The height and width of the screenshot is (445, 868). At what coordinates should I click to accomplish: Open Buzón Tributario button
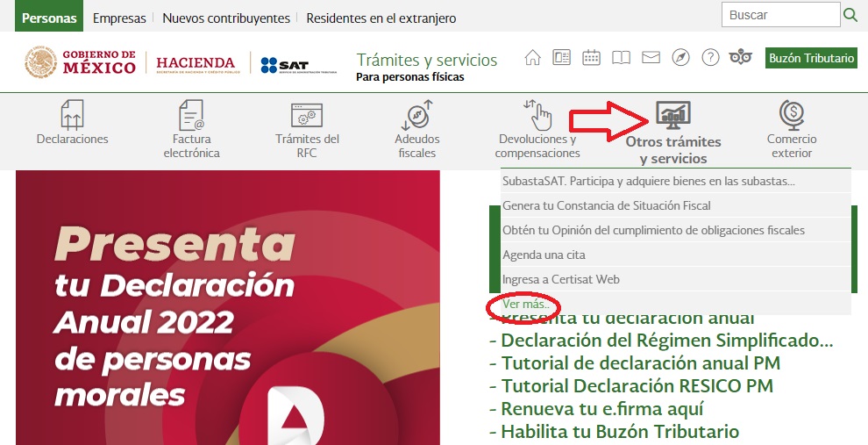pos(811,58)
